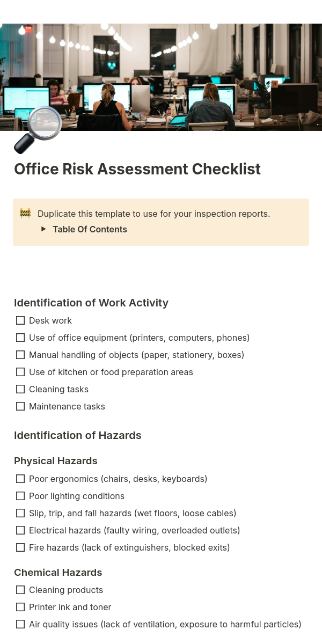
Task: Check the Desk work checkbox
Action: [20, 320]
